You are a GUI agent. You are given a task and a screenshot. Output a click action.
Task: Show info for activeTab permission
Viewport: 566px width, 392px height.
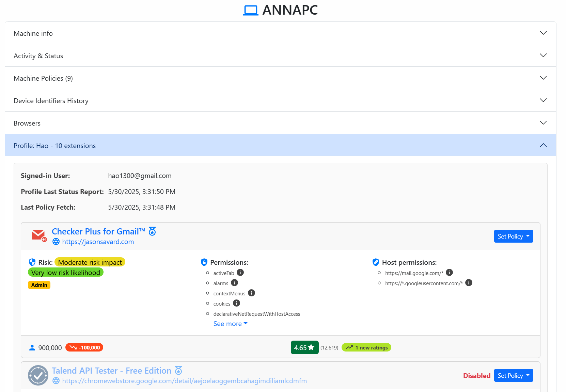tap(240, 273)
